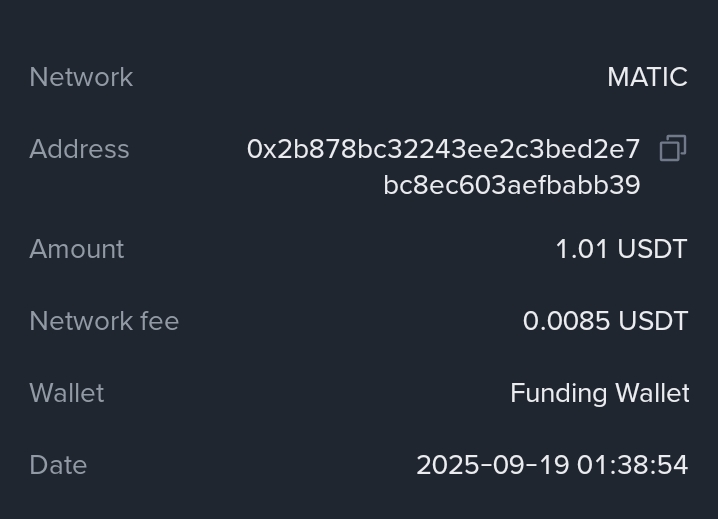Click the 1.01 amount number
This screenshot has height=519, width=718.
(581, 249)
